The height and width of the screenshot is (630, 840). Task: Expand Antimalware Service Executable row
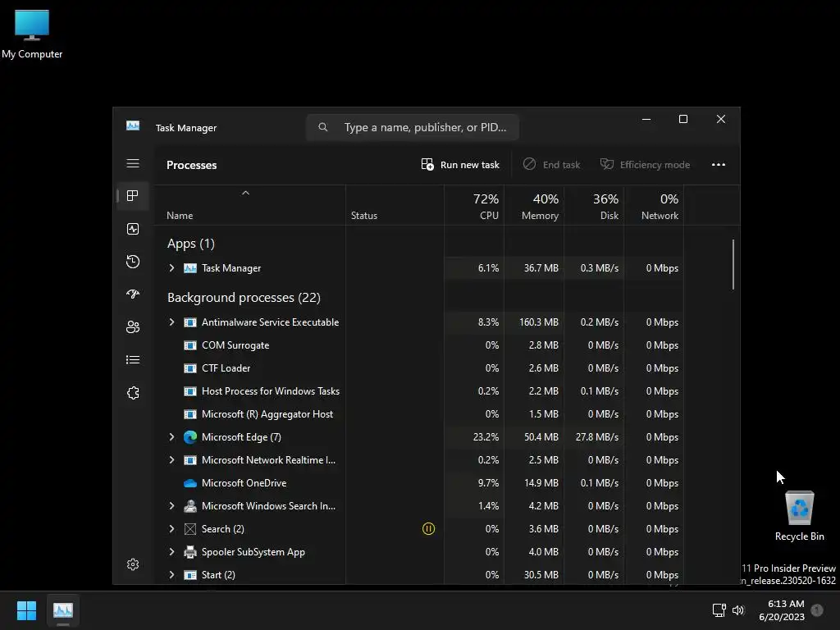tap(171, 322)
